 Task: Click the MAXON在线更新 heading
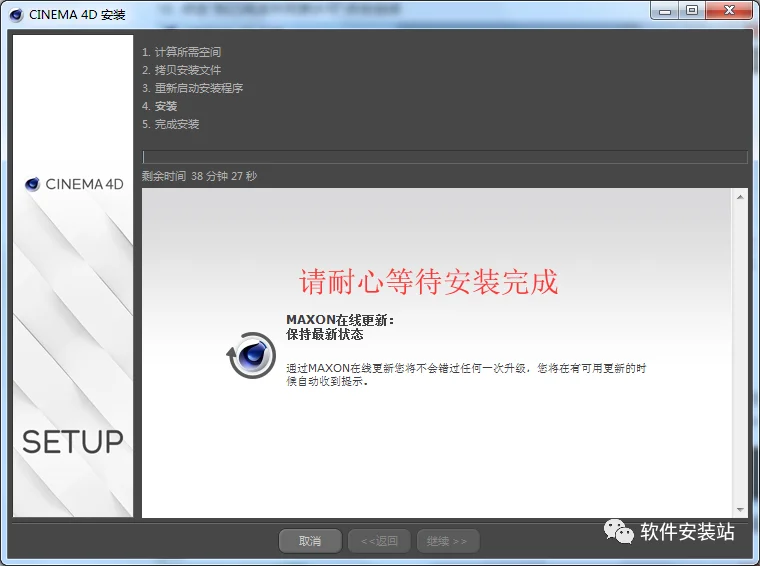[x=340, y=320]
